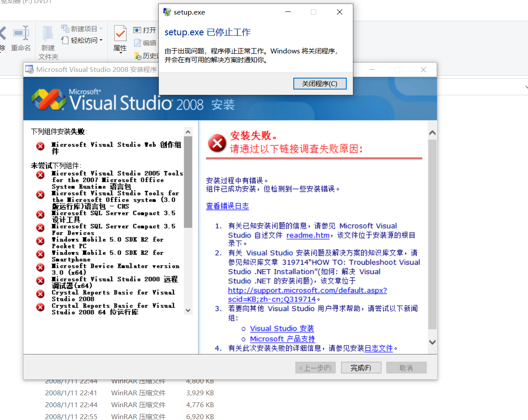Click the 属性 checkmark icon in Explorer ribbon

click(x=120, y=34)
